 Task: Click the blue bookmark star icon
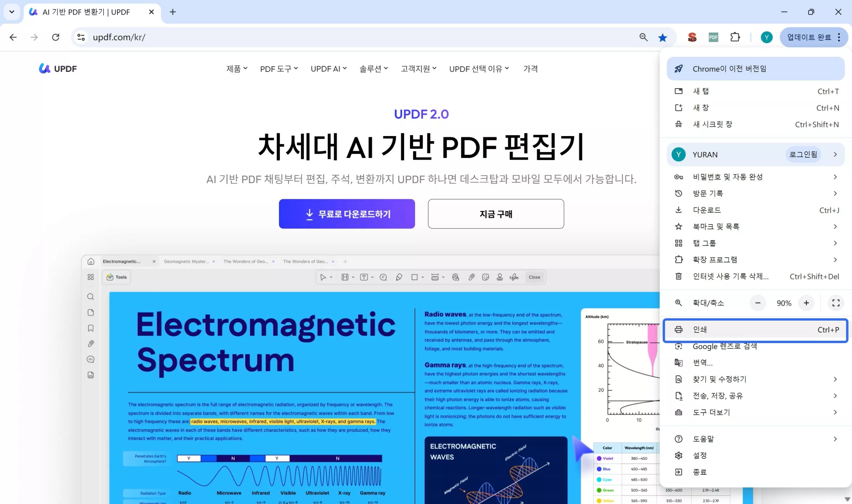tap(662, 37)
